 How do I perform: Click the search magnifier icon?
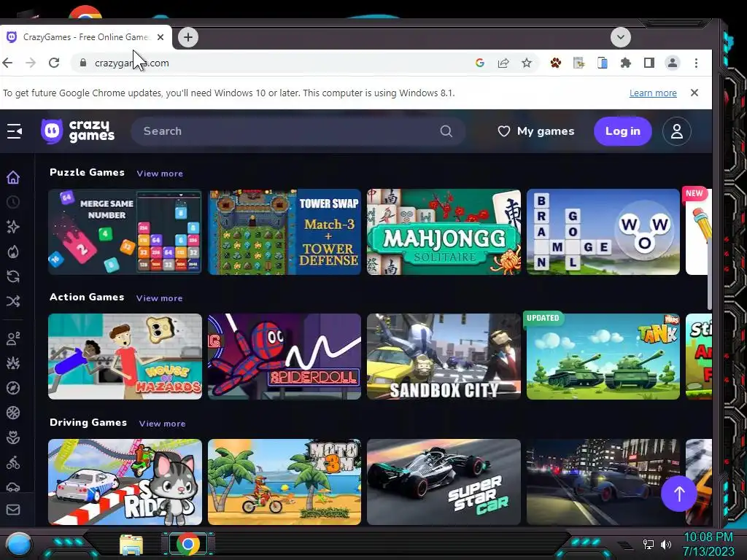click(446, 131)
